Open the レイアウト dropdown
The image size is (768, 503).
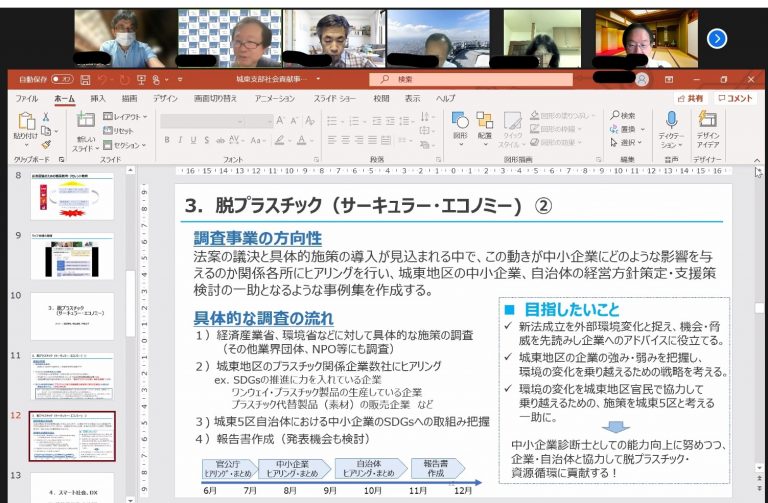(x=125, y=117)
